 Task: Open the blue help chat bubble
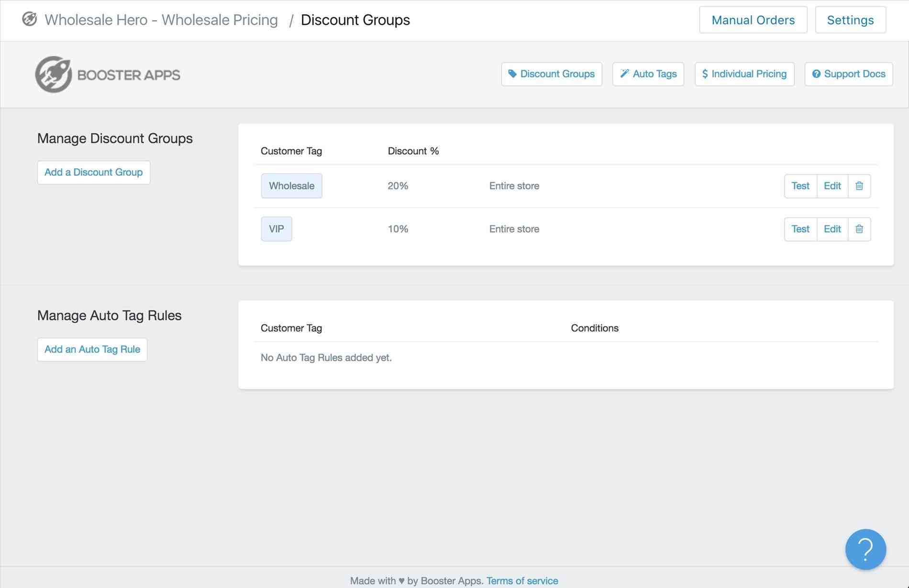(865, 549)
